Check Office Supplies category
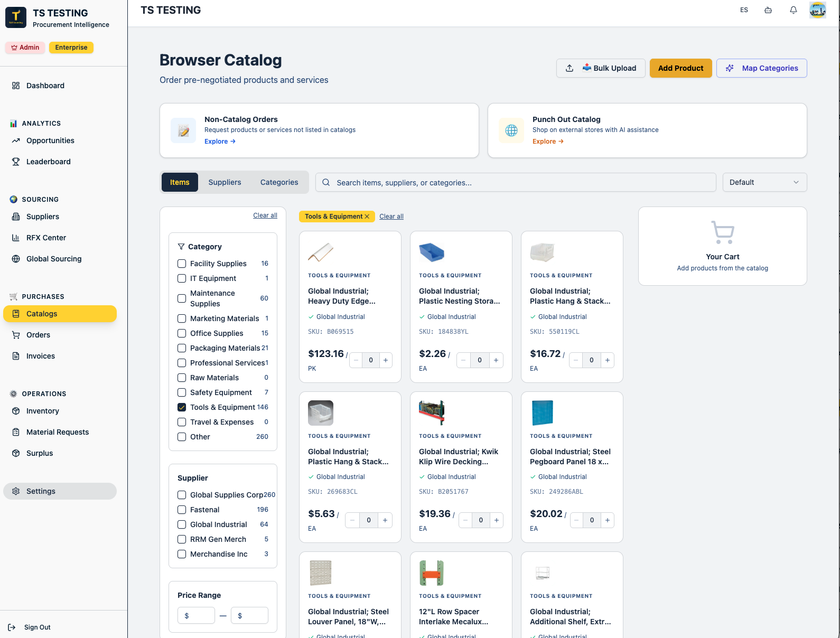Viewport: 840px width, 638px height. [x=182, y=333]
